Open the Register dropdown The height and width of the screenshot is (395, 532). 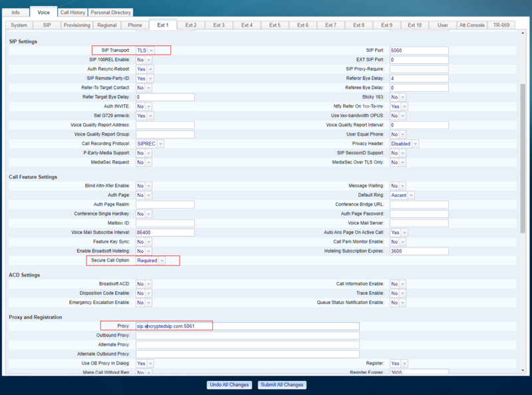[x=398, y=364]
